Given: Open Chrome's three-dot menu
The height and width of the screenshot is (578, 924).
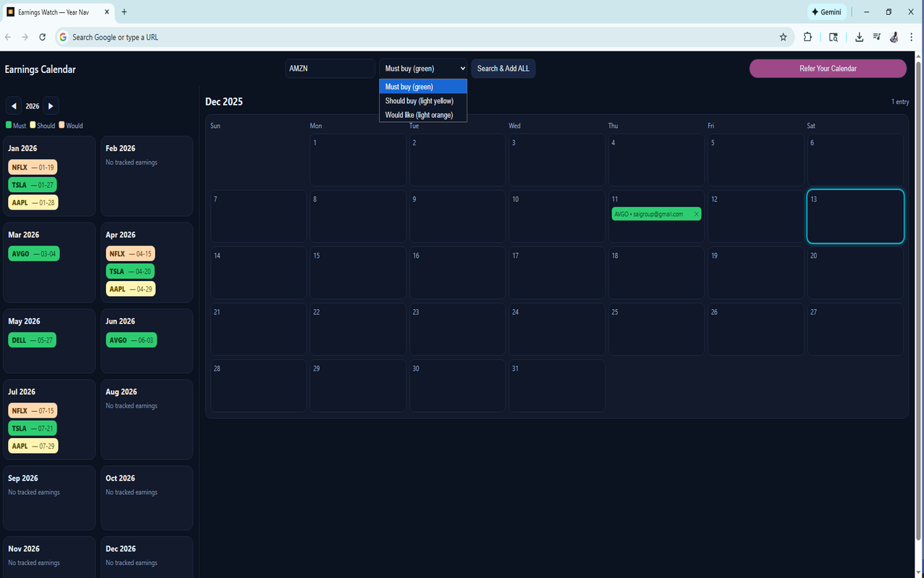Looking at the screenshot, I should point(911,37).
